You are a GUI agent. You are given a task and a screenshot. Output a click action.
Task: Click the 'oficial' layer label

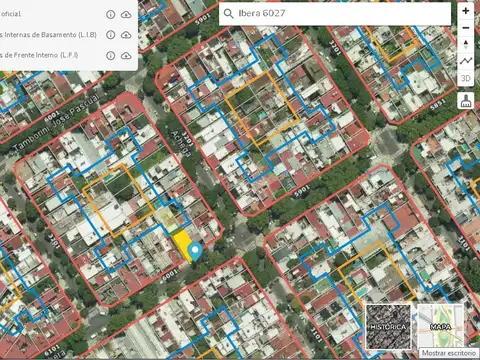[x=11, y=14]
